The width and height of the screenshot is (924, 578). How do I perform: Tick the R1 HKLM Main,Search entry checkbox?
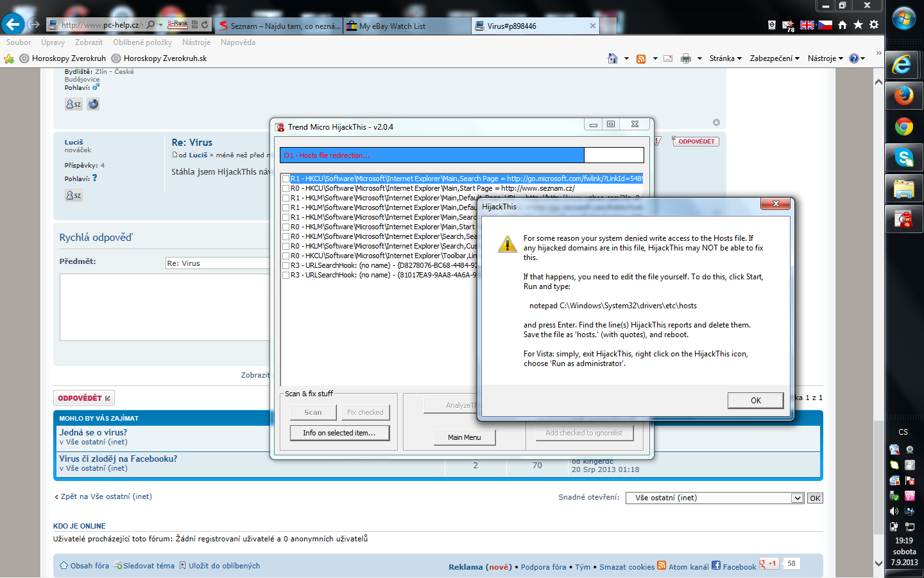[x=286, y=218]
